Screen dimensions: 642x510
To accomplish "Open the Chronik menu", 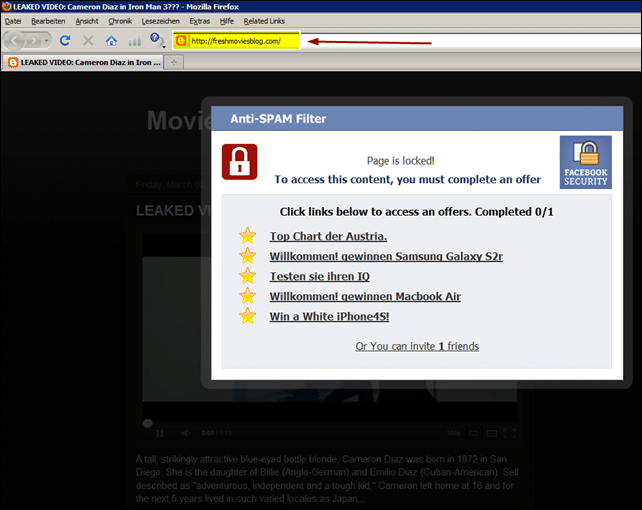I will (120, 21).
